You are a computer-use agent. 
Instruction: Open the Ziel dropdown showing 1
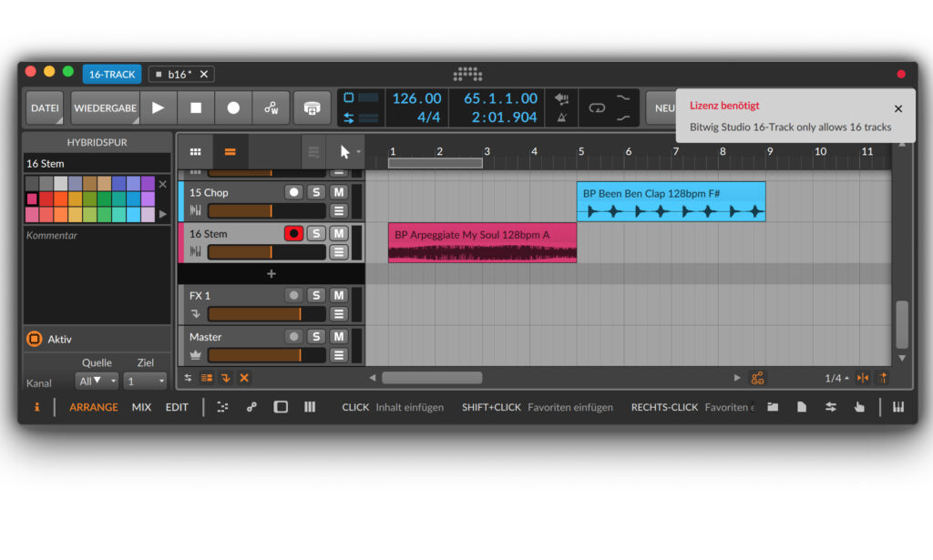pos(145,381)
